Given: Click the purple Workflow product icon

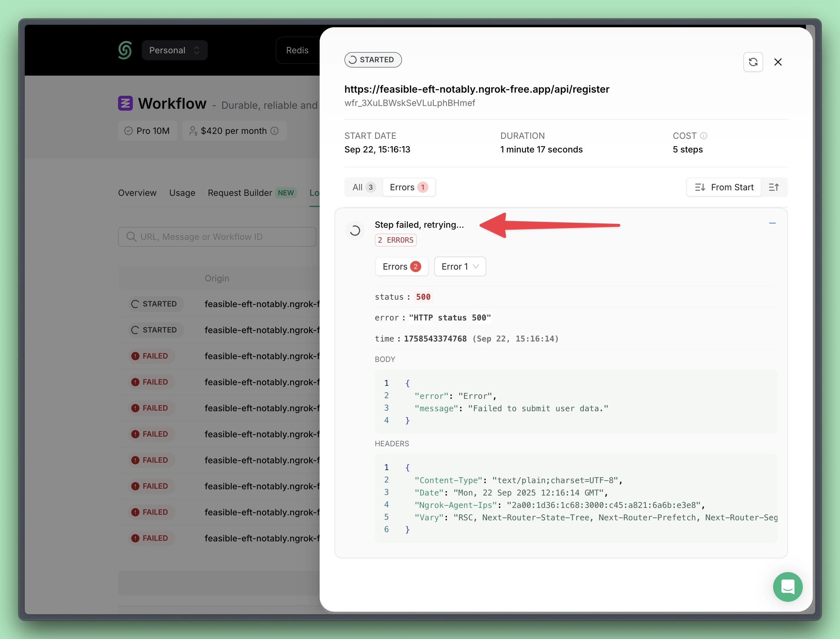Looking at the screenshot, I should 125,103.
